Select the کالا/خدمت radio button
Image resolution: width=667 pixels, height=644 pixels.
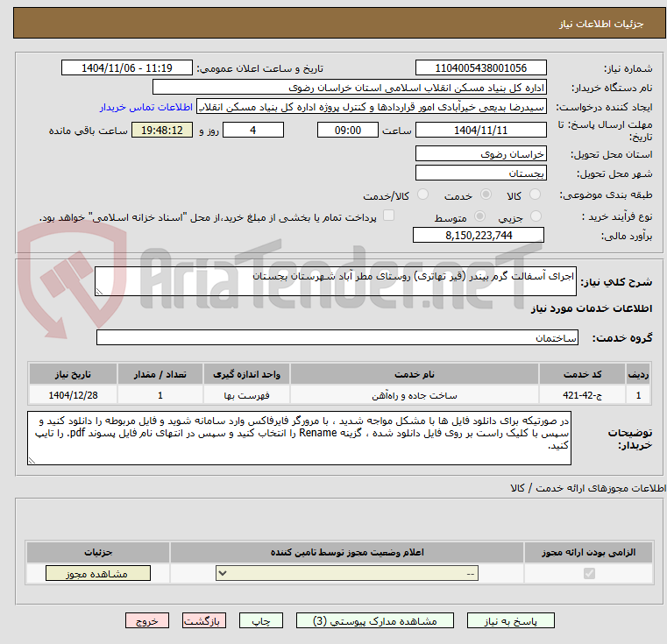pos(422,195)
